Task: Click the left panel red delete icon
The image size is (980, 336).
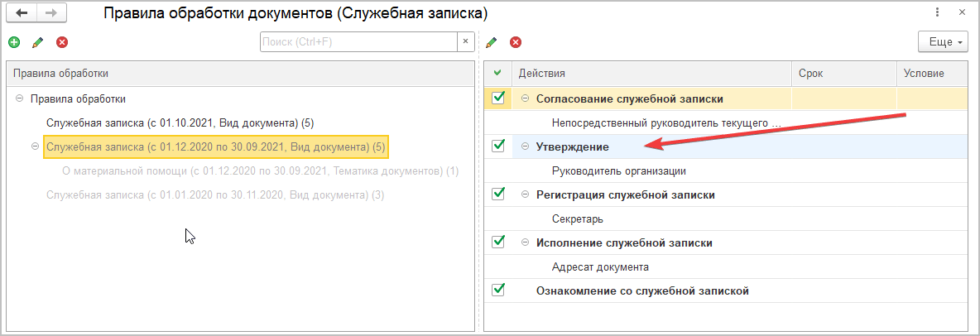Action: point(61,42)
